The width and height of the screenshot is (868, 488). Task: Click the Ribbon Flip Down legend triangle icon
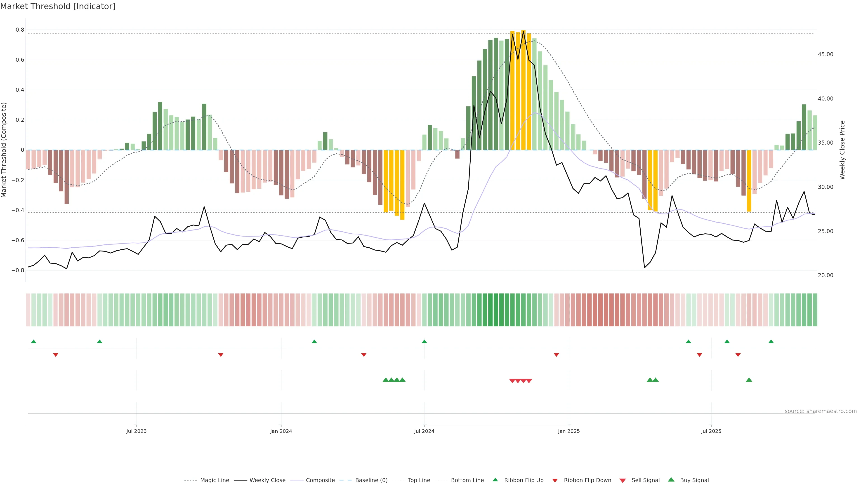click(555, 480)
